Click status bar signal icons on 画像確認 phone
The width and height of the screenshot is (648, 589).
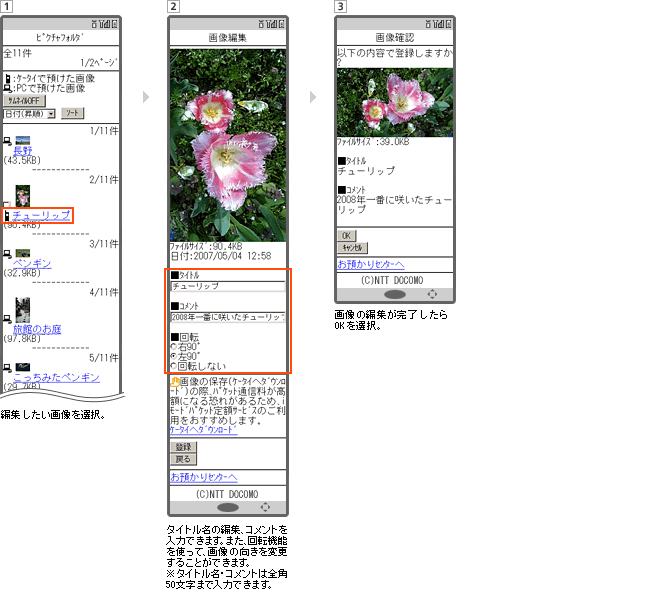coord(438,24)
